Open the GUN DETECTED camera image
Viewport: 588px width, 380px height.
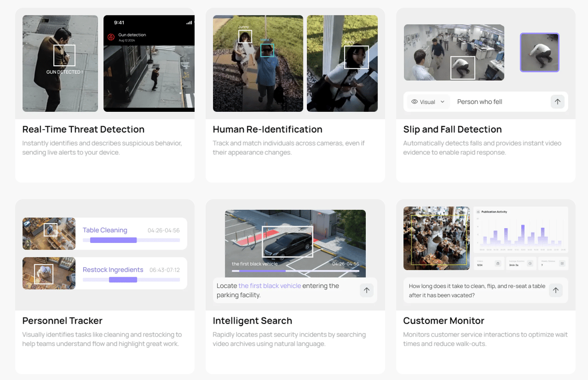60,63
